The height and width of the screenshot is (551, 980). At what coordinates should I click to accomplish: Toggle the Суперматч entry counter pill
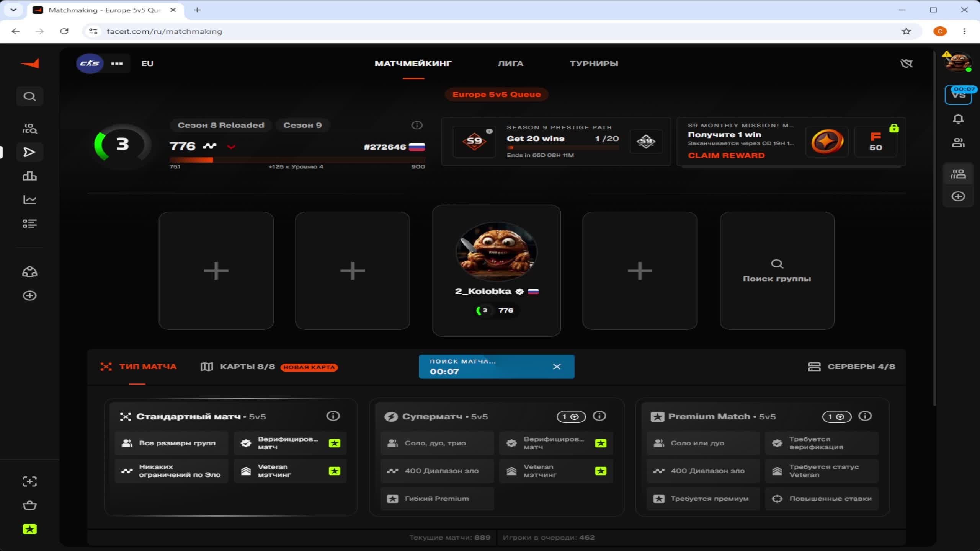coord(571,417)
